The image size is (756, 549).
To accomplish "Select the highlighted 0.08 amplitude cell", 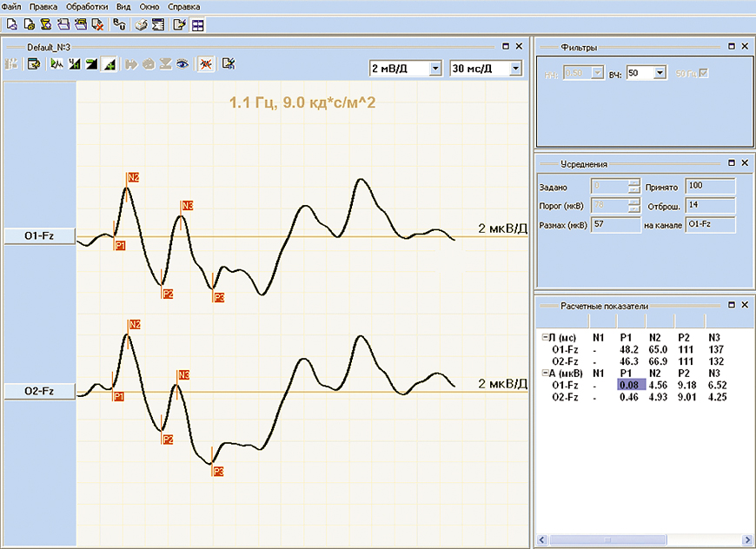I will 631,385.
